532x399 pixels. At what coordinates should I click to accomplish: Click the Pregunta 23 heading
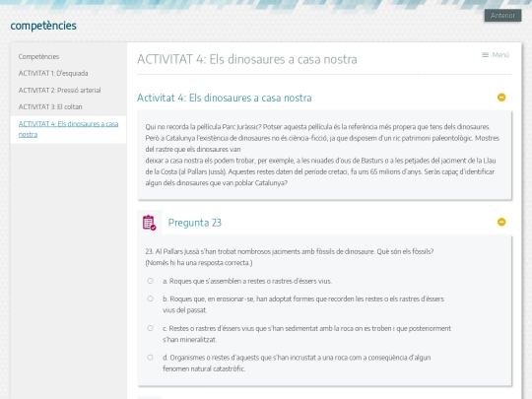click(195, 223)
